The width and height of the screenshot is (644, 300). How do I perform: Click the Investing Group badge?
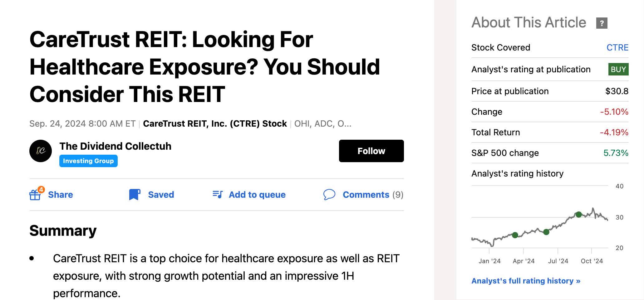click(x=88, y=161)
